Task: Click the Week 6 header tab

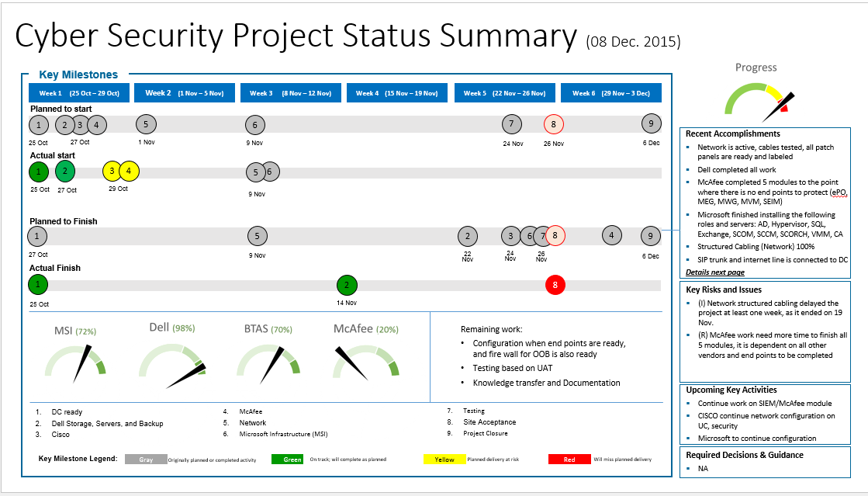Action: point(610,93)
